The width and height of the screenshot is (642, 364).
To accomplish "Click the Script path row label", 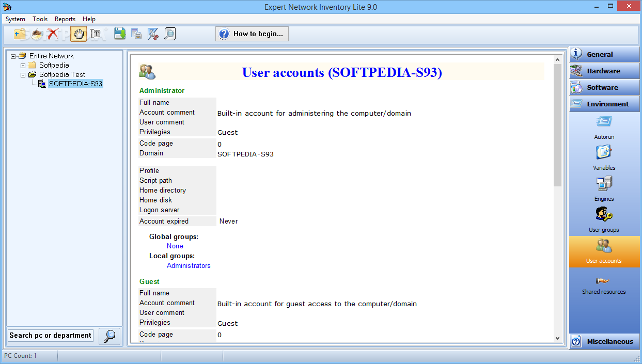I will pos(155,181).
